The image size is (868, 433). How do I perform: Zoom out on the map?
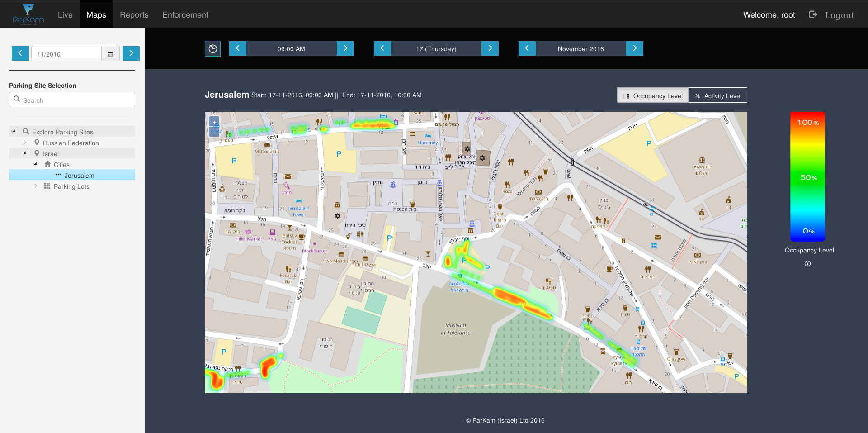click(214, 133)
